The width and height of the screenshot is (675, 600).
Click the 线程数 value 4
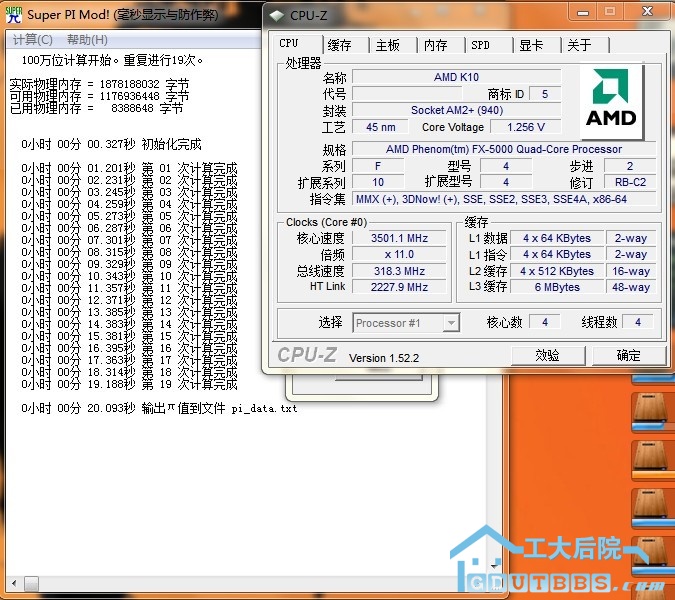click(x=638, y=322)
